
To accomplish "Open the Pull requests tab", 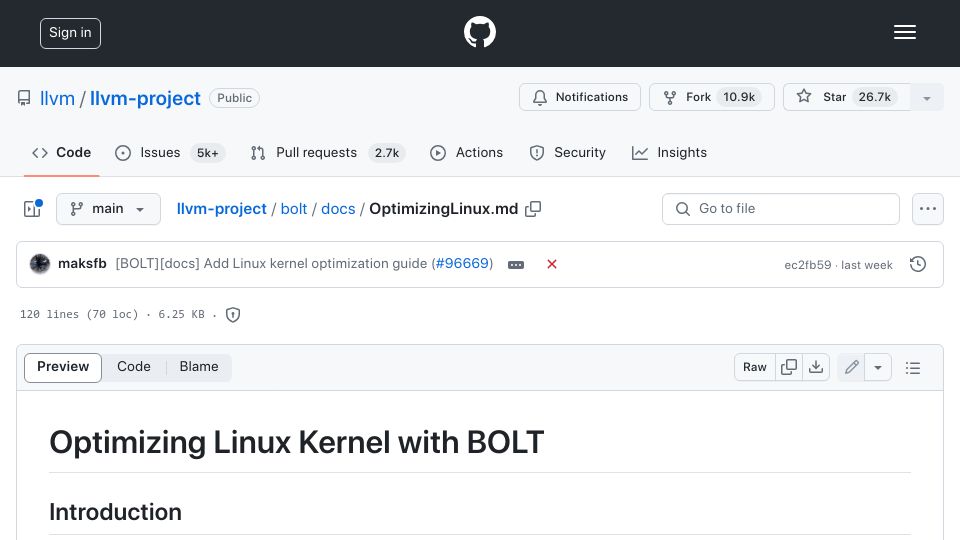I will (x=328, y=152).
